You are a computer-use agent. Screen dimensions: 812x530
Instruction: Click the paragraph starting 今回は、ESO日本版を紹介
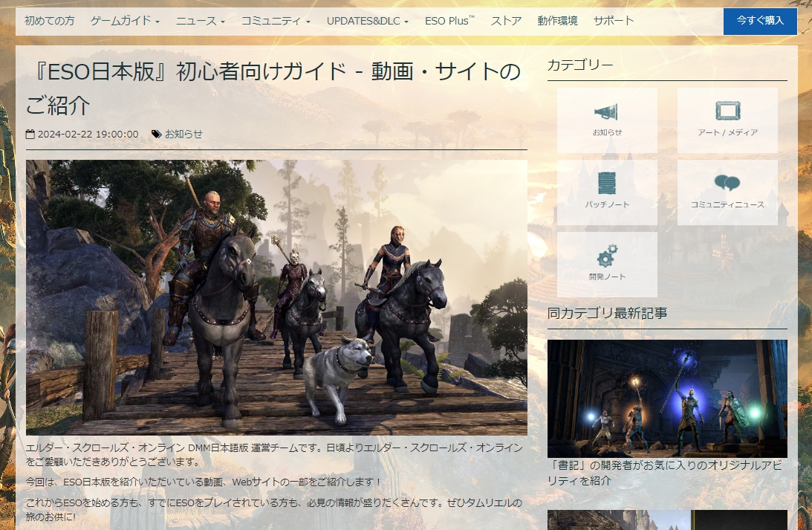click(x=204, y=482)
